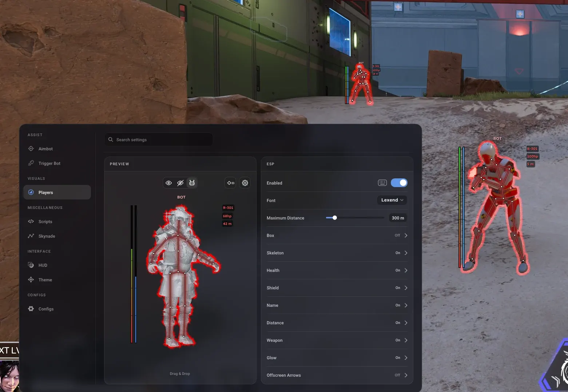Expand the Distance settings chevron
This screenshot has width=568, height=392.
click(406, 323)
